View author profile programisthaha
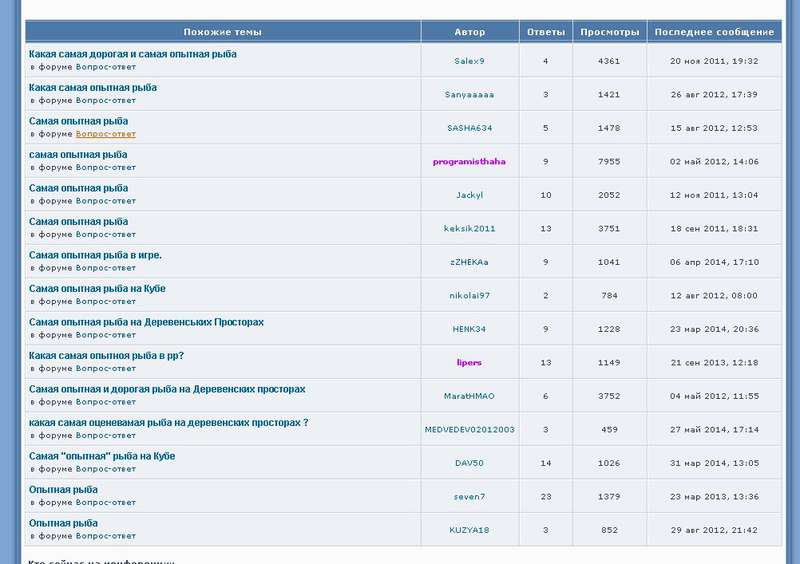The width and height of the screenshot is (800, 564). [469, 162]
